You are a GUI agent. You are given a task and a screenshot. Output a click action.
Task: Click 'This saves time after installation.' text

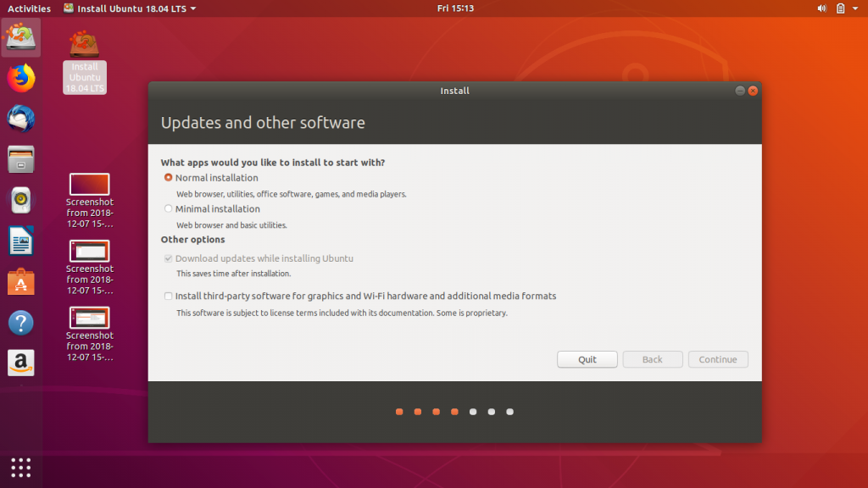coord(233,274)
